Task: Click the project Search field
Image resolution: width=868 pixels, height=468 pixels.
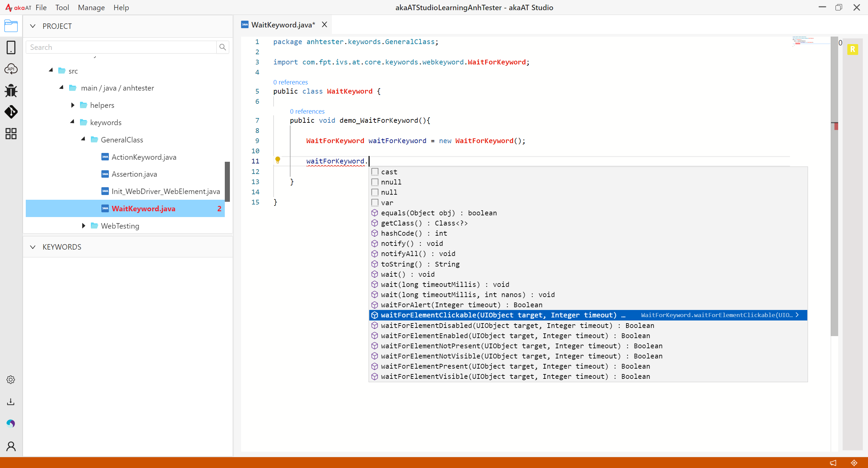Action: click(121, 47)
